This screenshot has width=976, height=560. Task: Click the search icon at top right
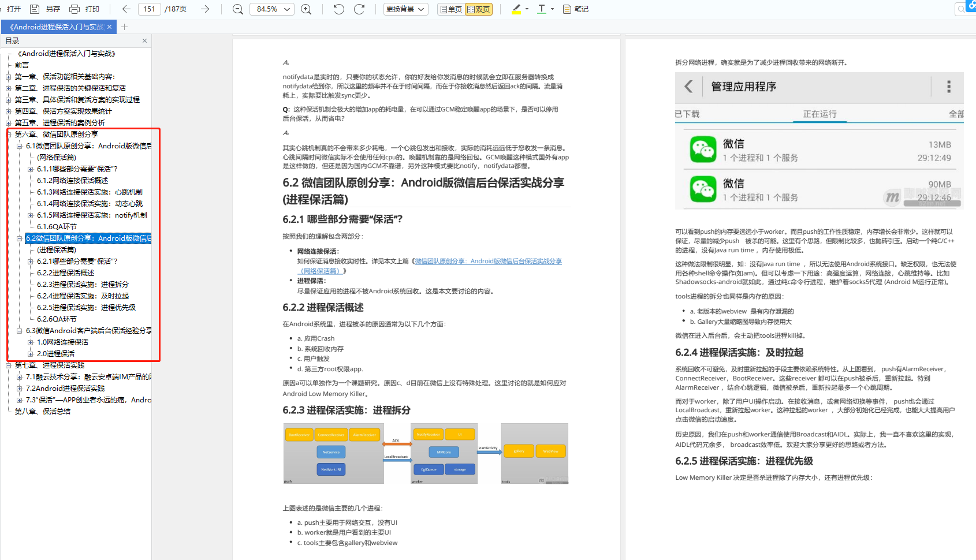pos(961,9)
